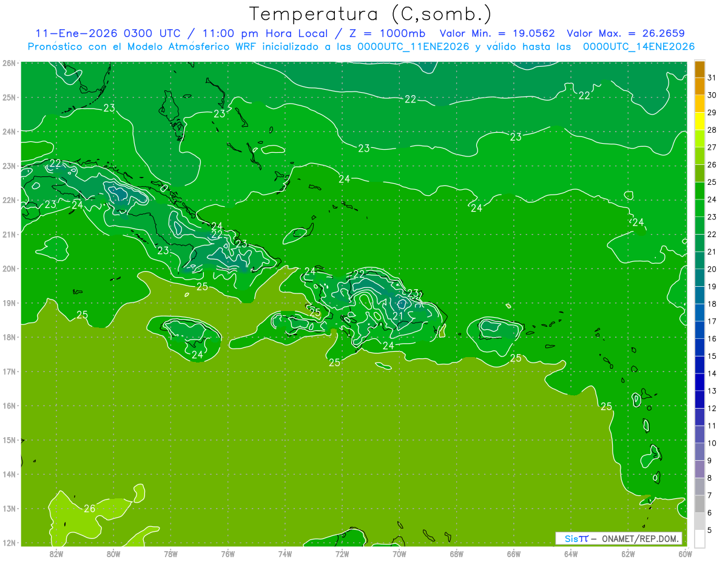Screen dimensions: 728x562
Task: Click the '15N' latitude axis label
Action: (9, 440)
